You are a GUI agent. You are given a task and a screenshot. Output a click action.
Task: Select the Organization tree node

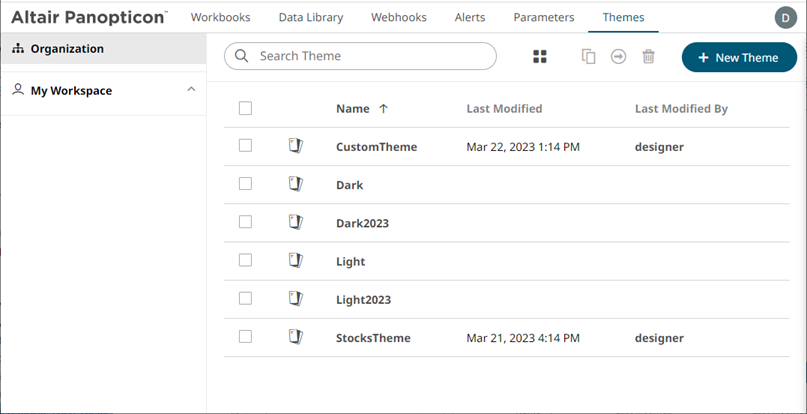(x=66, y=48)
